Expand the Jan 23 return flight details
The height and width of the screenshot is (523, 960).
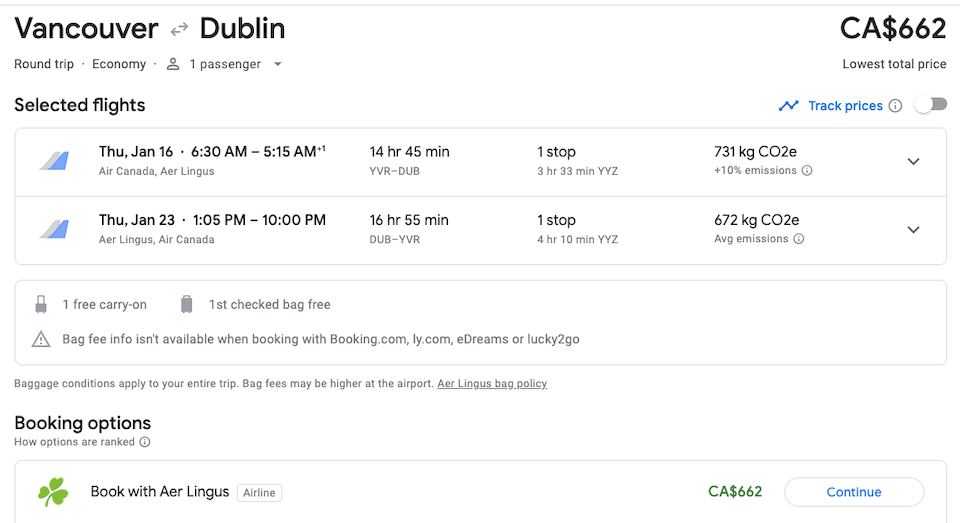pyautogui.click(x=913, y=230)
